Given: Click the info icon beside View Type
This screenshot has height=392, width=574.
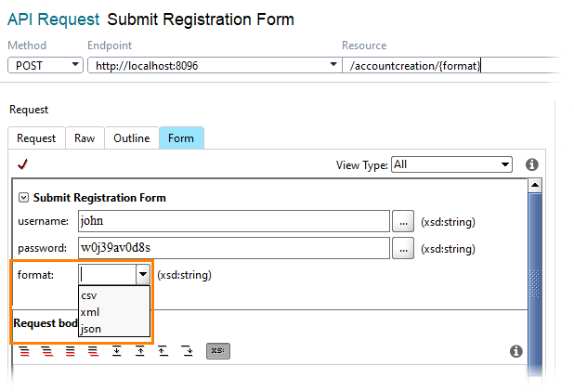Looking at the screenshot, I should [531, 164].
